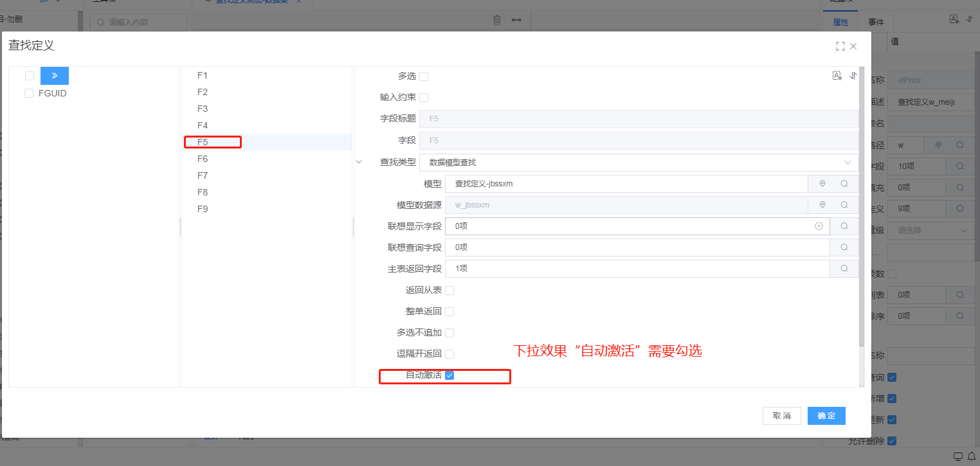The image size is (980, 466).
Task: Click the translate icon above the properties
Action: click(837, 76)
